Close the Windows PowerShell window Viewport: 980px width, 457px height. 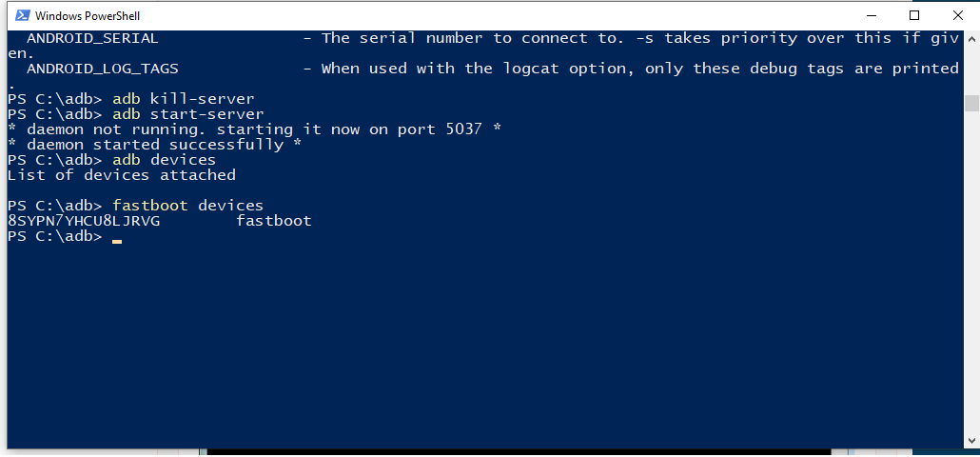click(x=957, y=15)
